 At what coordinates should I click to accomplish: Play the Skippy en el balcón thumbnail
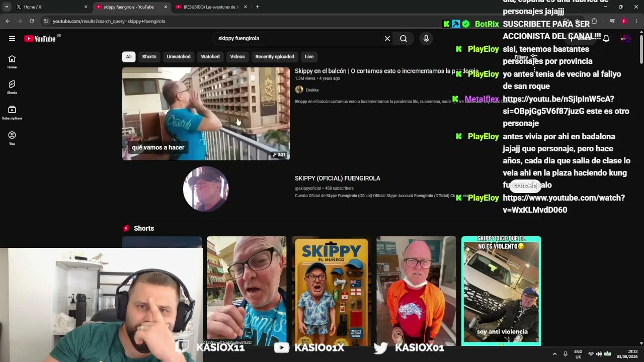coord(206,114)
